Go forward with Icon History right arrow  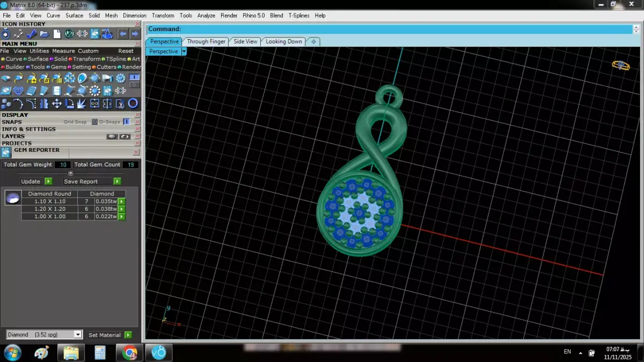(x=135, y=34)
